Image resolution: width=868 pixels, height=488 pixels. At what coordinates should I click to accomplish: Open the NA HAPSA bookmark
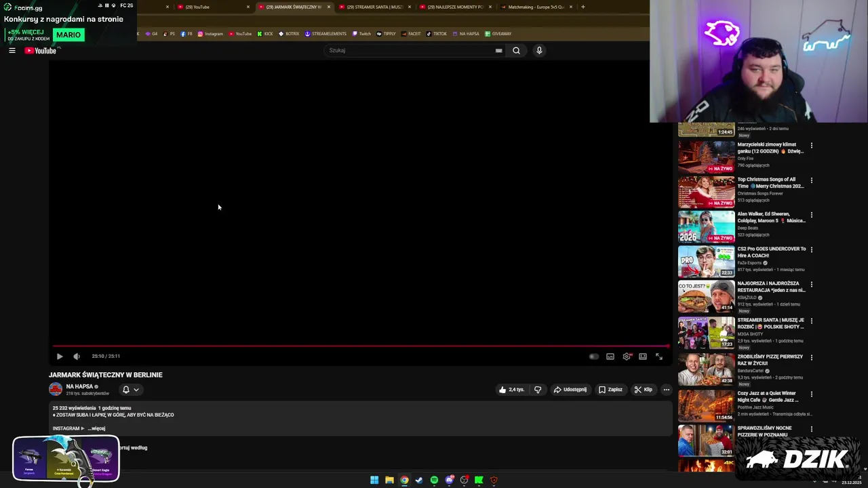(x=466, y=34)
